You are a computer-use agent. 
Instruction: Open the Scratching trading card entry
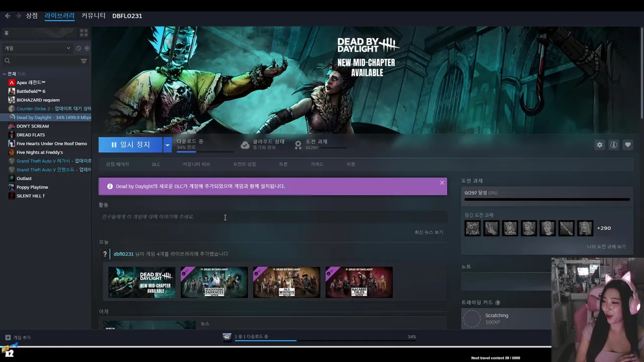[506, 319]
